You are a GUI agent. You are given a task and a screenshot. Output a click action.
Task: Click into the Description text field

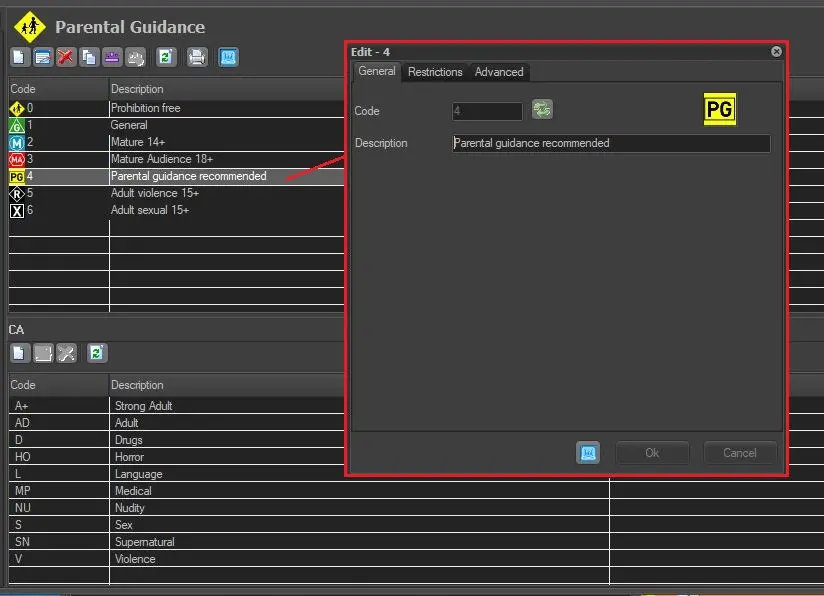[x=611, y=143]
